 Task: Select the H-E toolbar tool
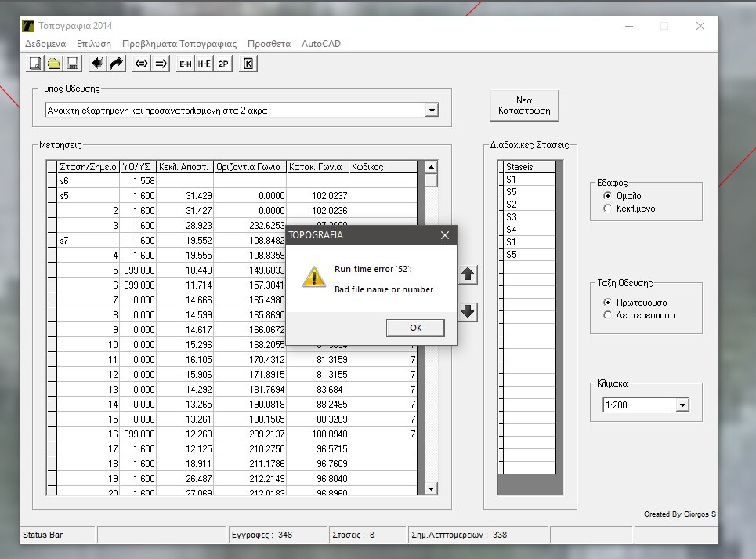point(204,64)
